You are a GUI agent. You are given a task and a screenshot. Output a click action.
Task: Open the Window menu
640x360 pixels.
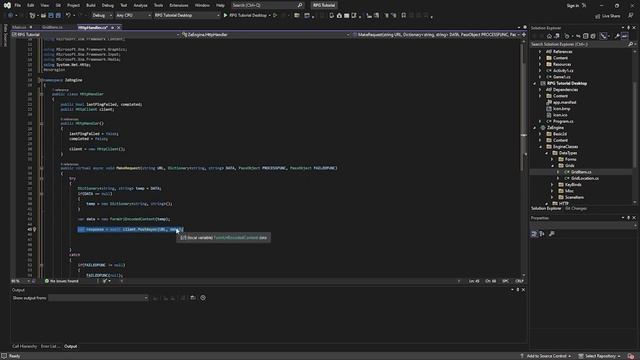tap(202, 5)
